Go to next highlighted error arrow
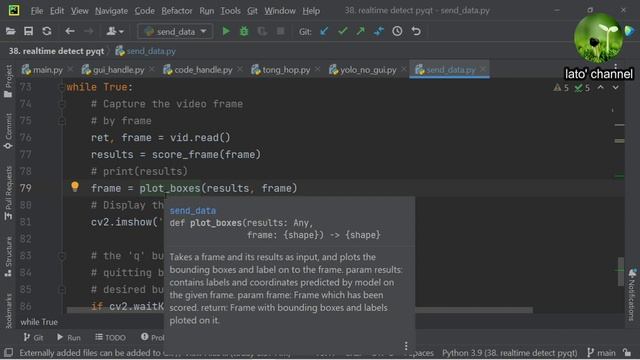This screenshot has width=640, height=360. click(616, 87)
